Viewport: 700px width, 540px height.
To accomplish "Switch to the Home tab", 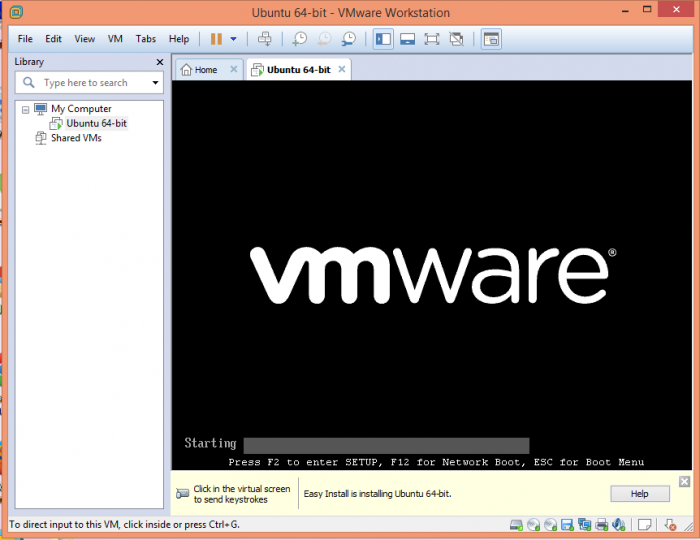I will point(206,70).
